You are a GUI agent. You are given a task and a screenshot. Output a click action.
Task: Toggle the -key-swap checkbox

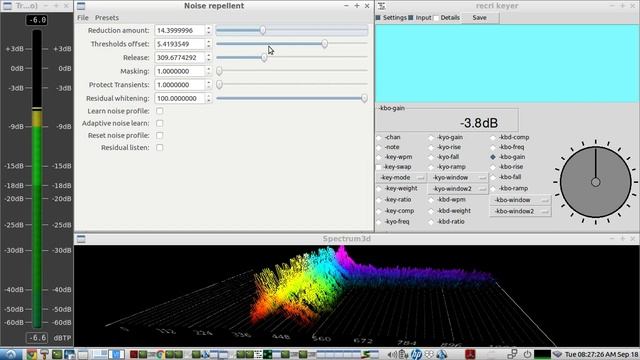click(x=378, y=167)
